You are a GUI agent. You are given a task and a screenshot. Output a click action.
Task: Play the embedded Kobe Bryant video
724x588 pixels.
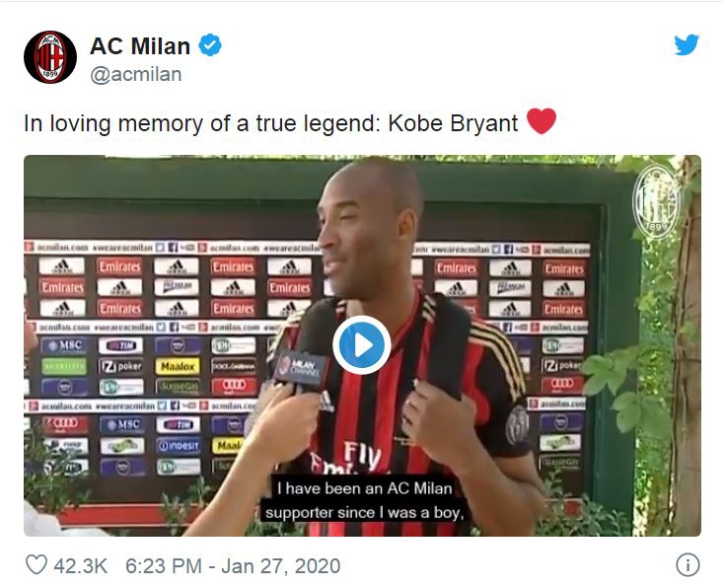[x=362, y=345]
